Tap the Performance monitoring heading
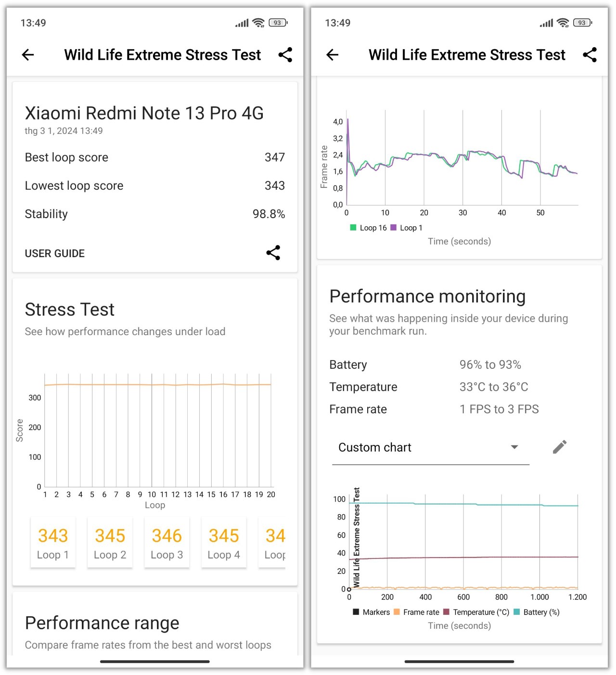Screen dimensions: 616x675 (x=427, y=297)
